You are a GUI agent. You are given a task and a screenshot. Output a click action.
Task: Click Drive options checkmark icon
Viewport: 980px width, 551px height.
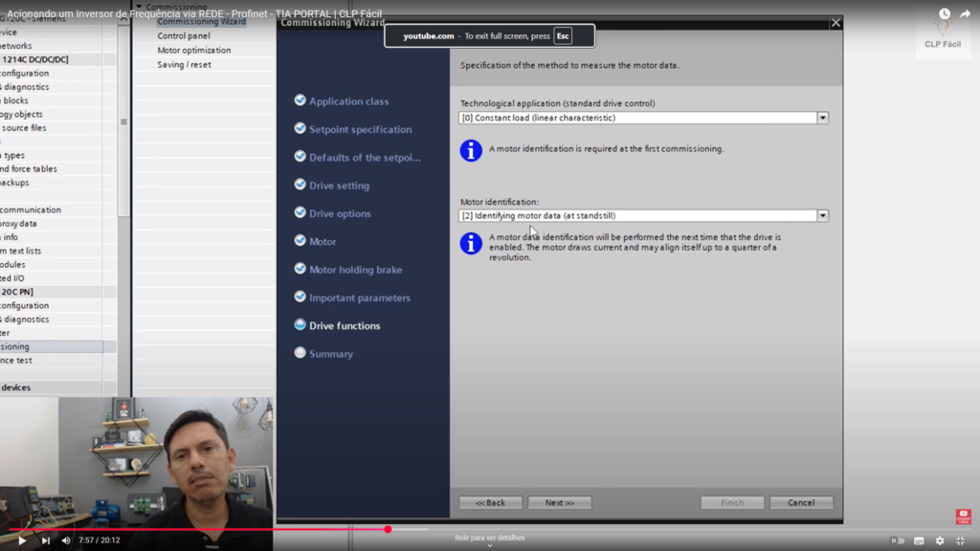point(300,212)
